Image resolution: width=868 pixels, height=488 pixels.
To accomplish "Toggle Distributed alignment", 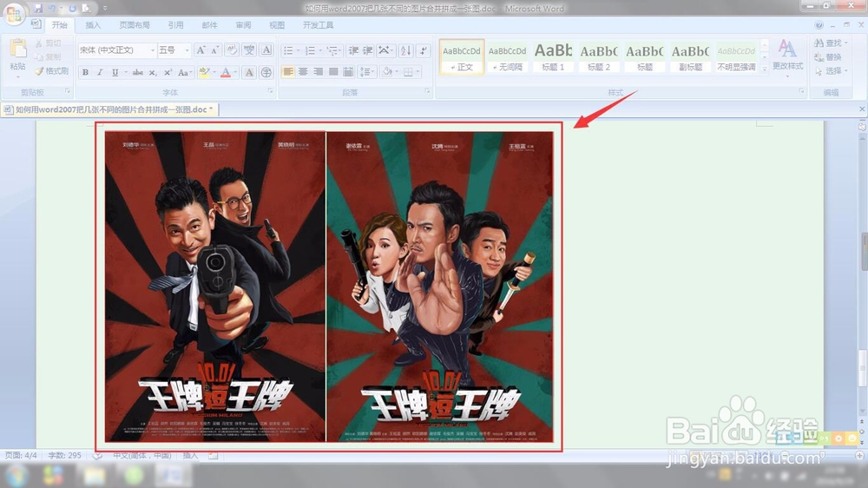I will click(348, 71).
